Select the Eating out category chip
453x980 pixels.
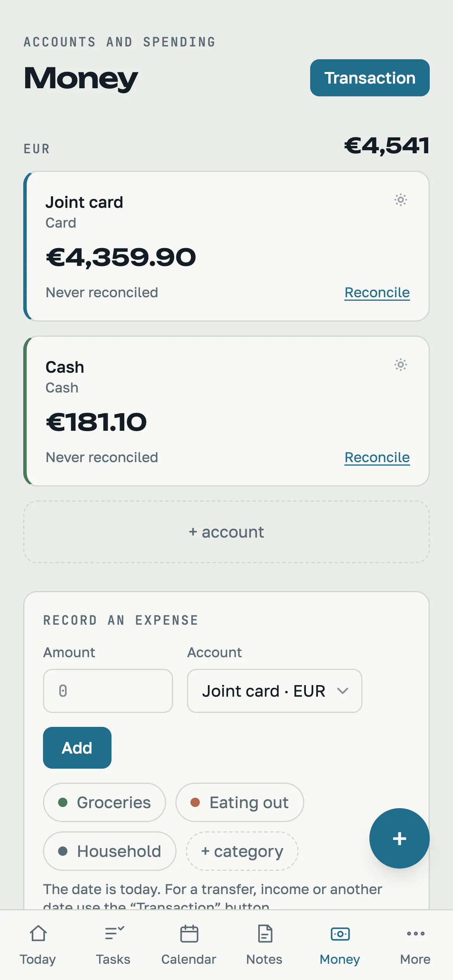click(x=240, y=802)
